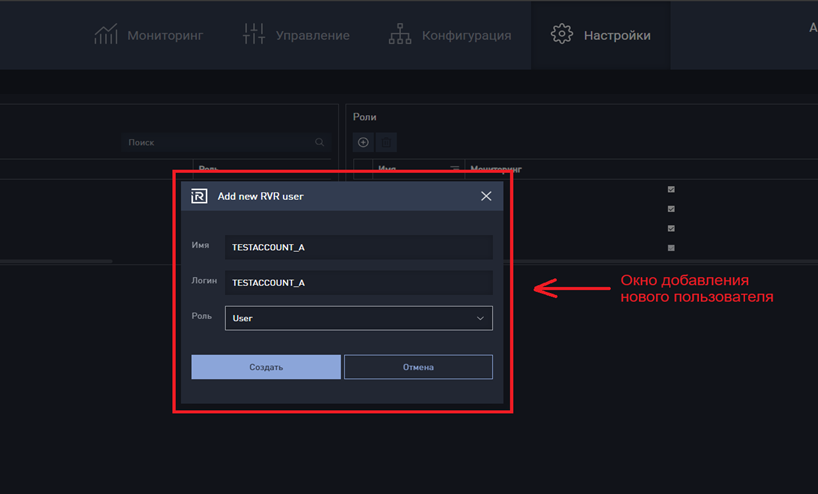Open the Имя column filter menu

[x=455, y=168]
